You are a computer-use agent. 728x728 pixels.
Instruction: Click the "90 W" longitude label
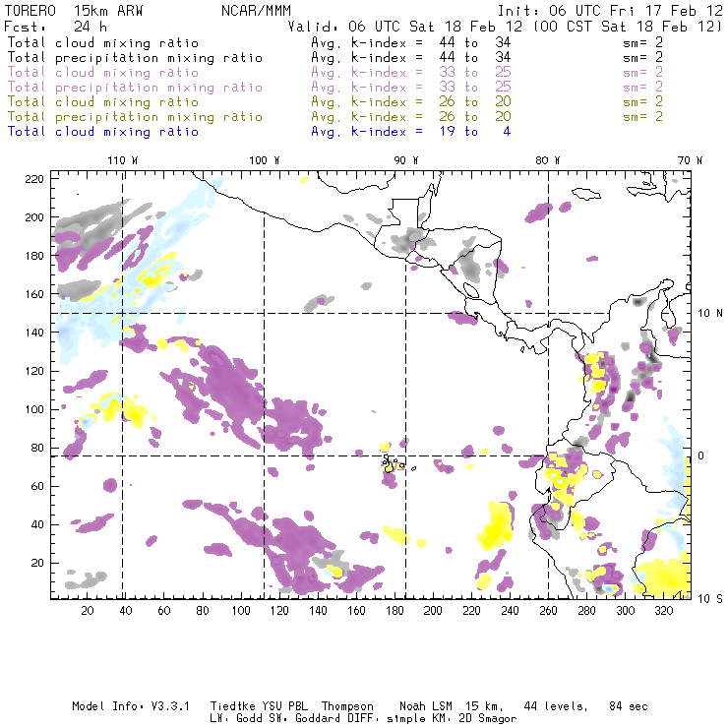click(x=405, y=160)
